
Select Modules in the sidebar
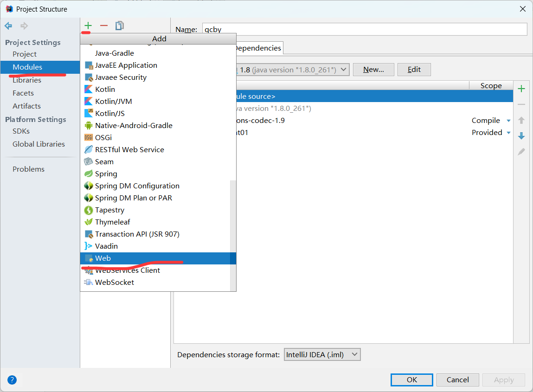click(40, 67)
